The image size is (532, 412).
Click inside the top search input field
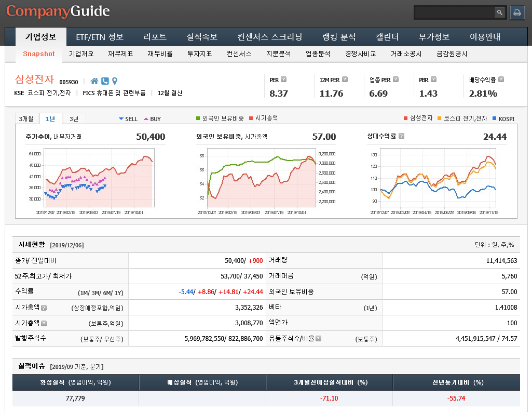(454, 12)
